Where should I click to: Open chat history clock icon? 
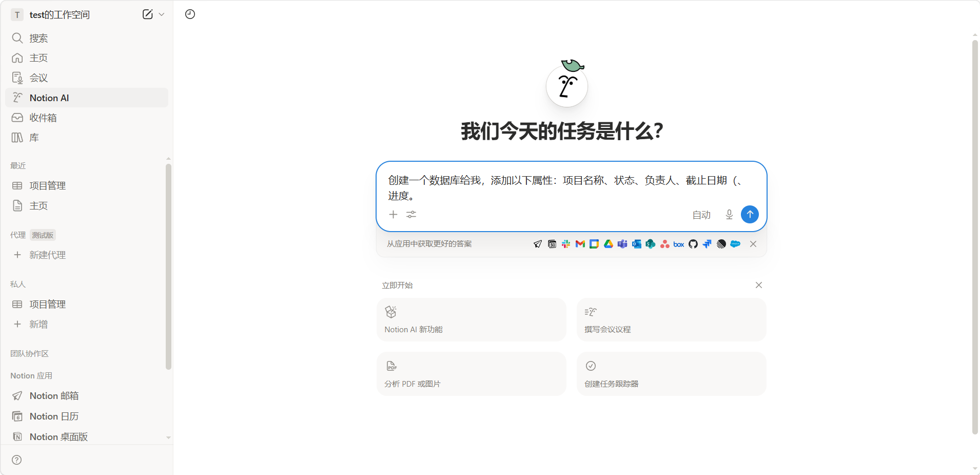[190, 14]
